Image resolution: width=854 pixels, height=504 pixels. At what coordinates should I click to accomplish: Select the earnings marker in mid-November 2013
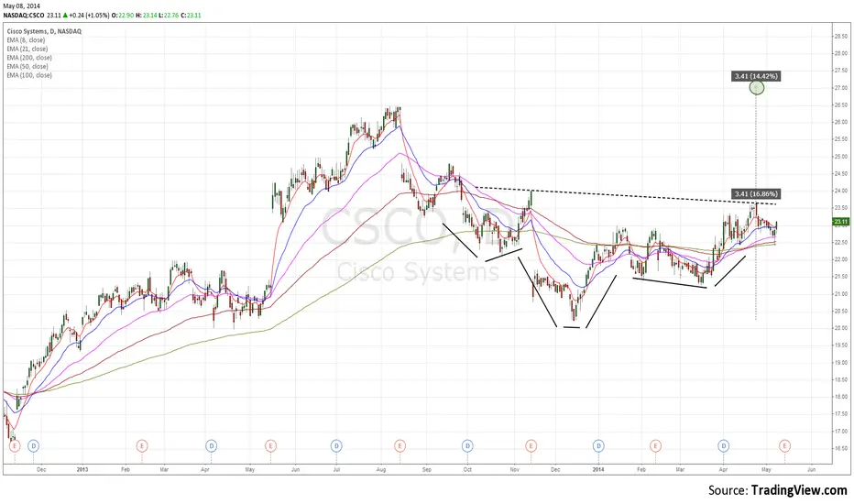(x=531, y=445)
